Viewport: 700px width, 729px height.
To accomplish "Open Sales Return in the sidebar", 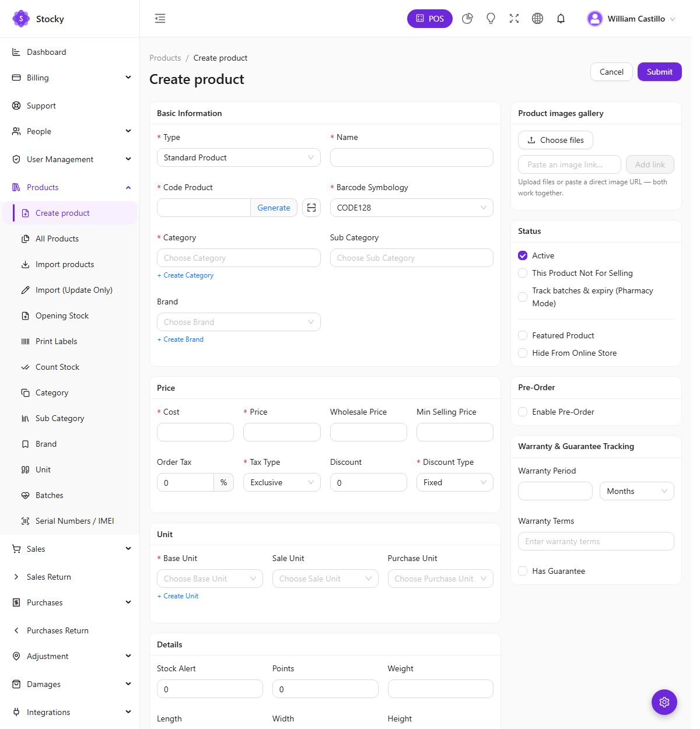I will [x=70, y=577].
